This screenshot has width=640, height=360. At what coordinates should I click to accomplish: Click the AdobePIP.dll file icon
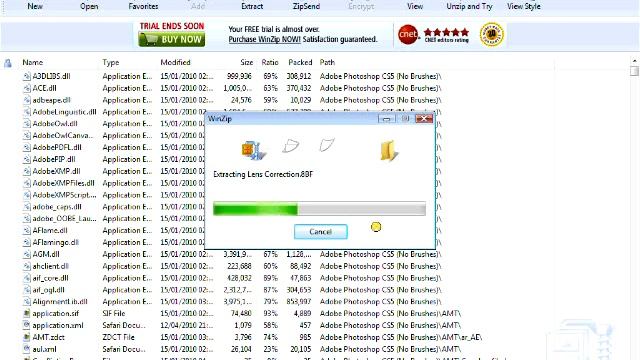[27, 159]
